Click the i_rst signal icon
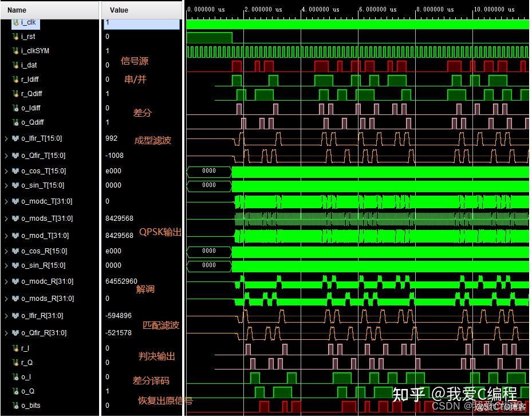Screen dimensions: 532x417 (x=15, y=37)
